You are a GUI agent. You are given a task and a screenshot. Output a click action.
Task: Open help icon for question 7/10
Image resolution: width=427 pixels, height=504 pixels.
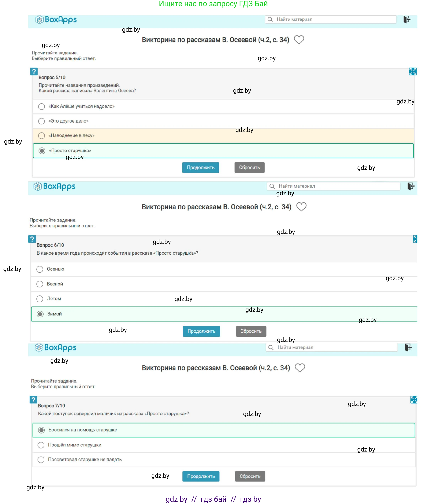click(x=33, y=400)
